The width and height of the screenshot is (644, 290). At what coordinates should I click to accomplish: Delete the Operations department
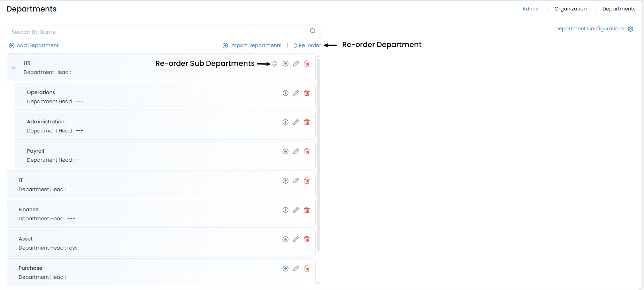[x=307, y=93]
